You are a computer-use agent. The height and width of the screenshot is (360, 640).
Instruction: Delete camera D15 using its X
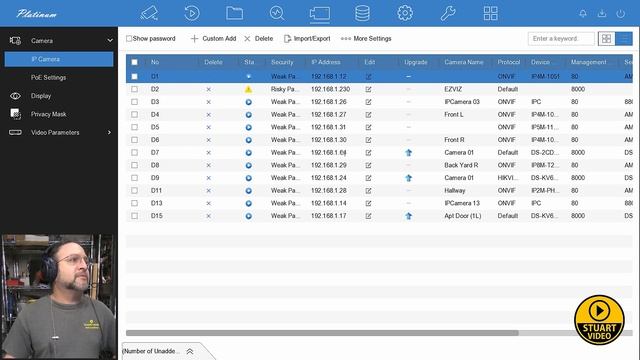click(209, 216)
